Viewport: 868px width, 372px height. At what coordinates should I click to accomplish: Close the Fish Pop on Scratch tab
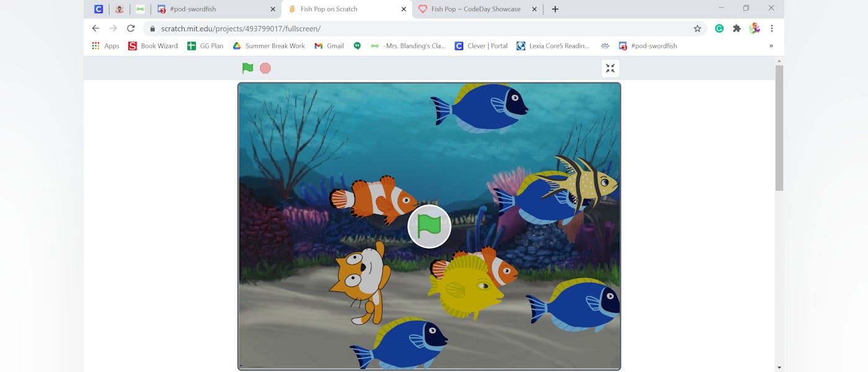404,9
